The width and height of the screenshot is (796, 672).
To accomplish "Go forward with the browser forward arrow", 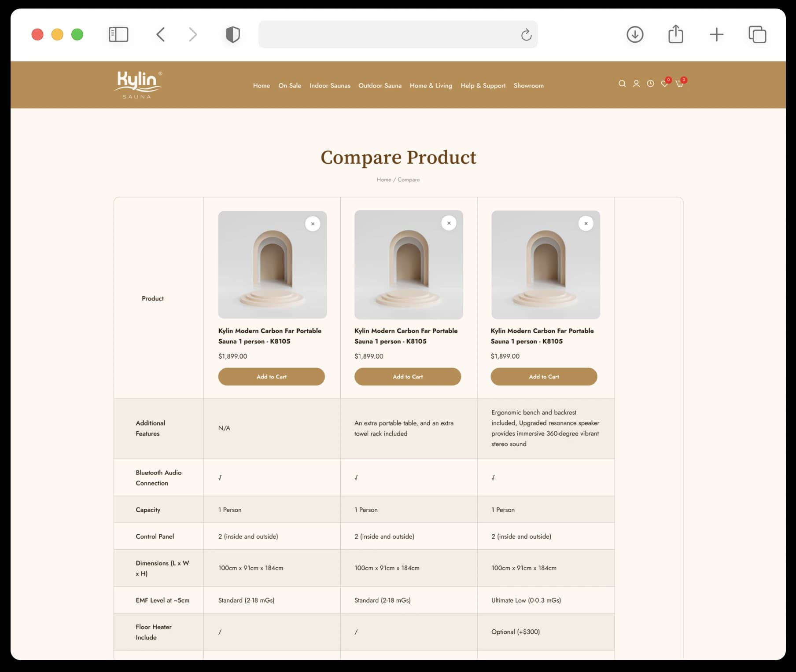I will coord(193,34).
